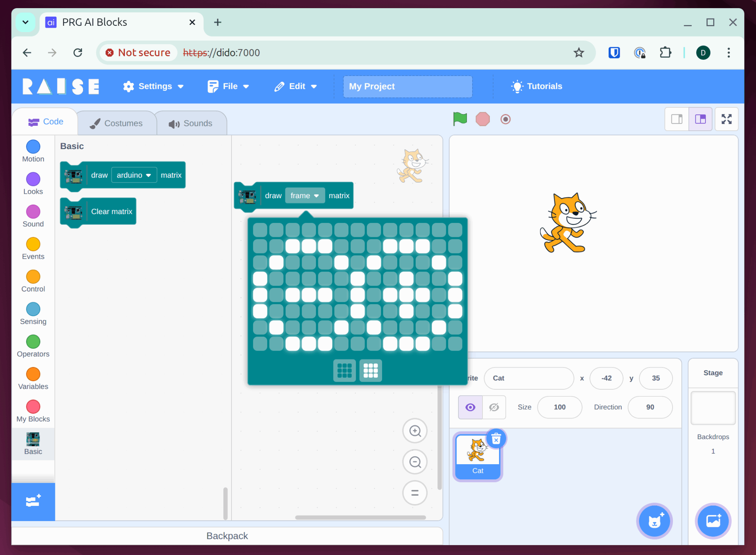The height and width of the screenshot is (555, 756).
Task: Expand arduino dropdown in palette block
Action: pyautogui.click(x=134, y=175)
